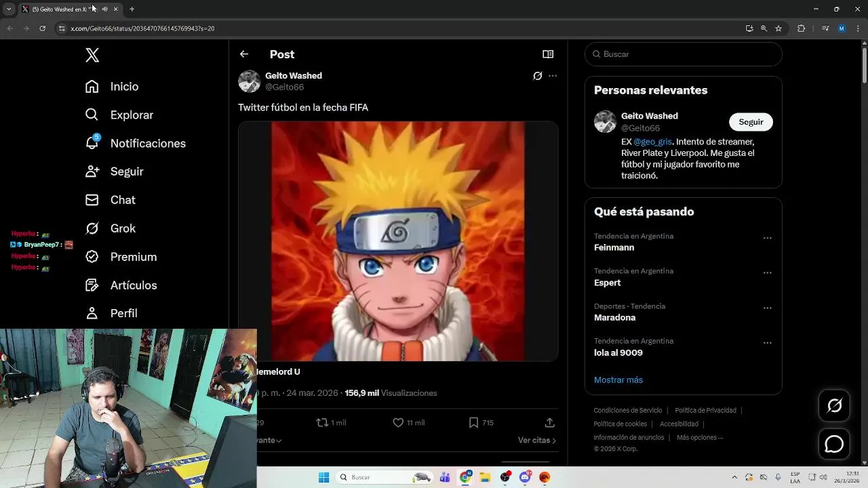
Task: Open @geo_gris mention in bio
Action: (652, 142)
